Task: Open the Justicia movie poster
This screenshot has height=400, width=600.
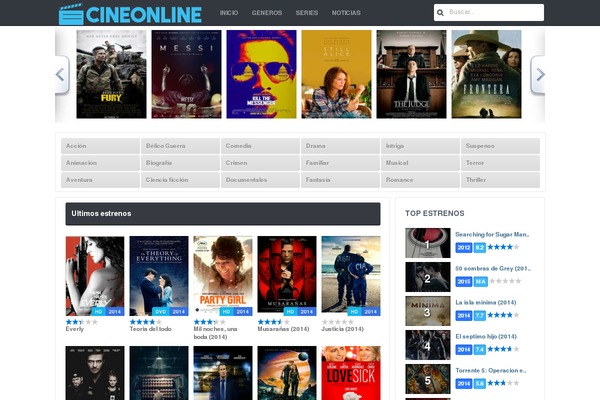Action: (x=351, y=276)
